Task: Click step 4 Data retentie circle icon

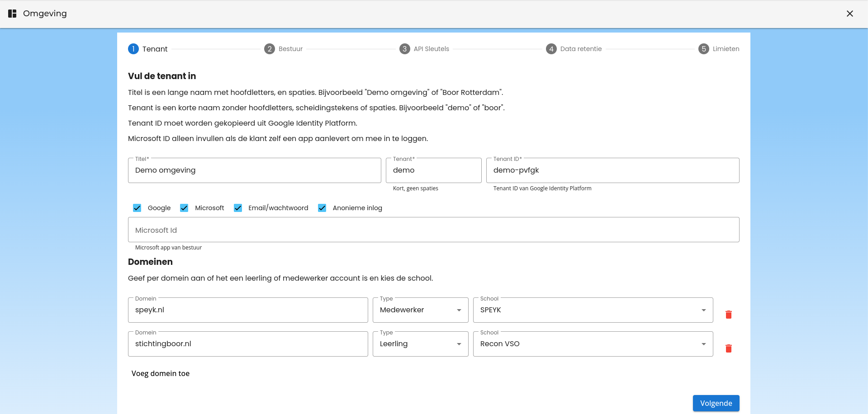Action: tap(551, 49)
